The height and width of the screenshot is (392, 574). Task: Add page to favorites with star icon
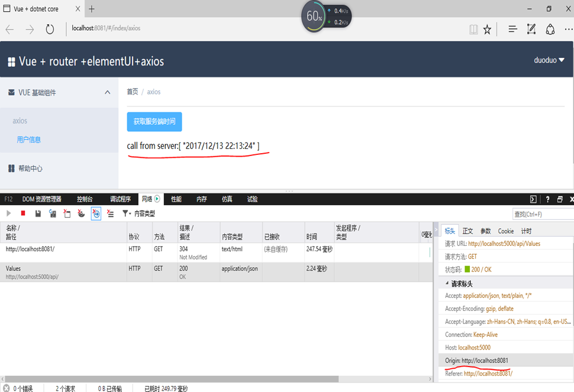[487, 29]
